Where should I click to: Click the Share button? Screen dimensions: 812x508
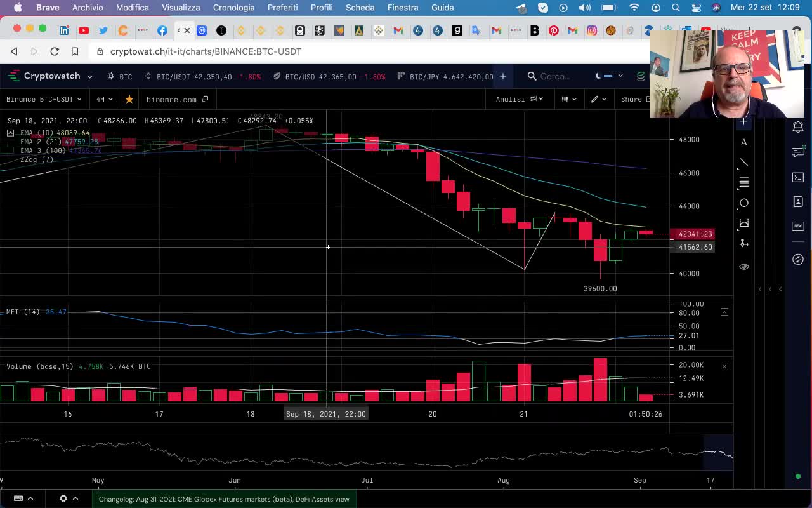tap(634, 99)
